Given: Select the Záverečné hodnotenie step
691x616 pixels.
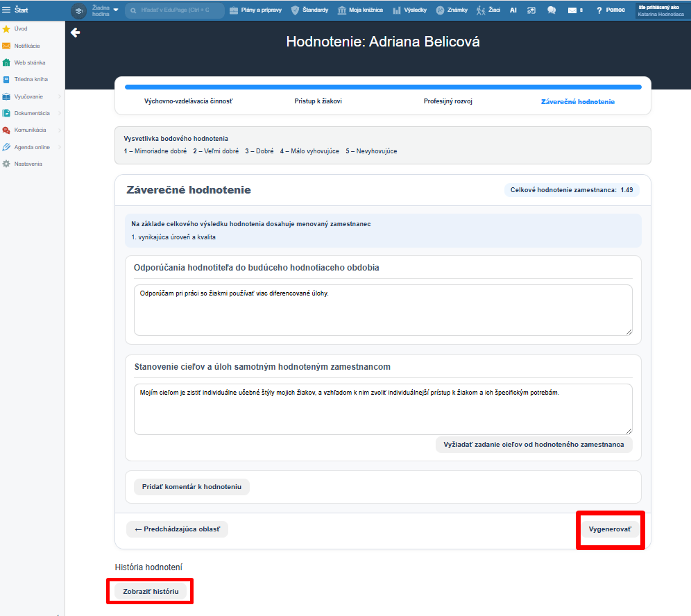Looking at the screenshot, I should click(578, 102).
